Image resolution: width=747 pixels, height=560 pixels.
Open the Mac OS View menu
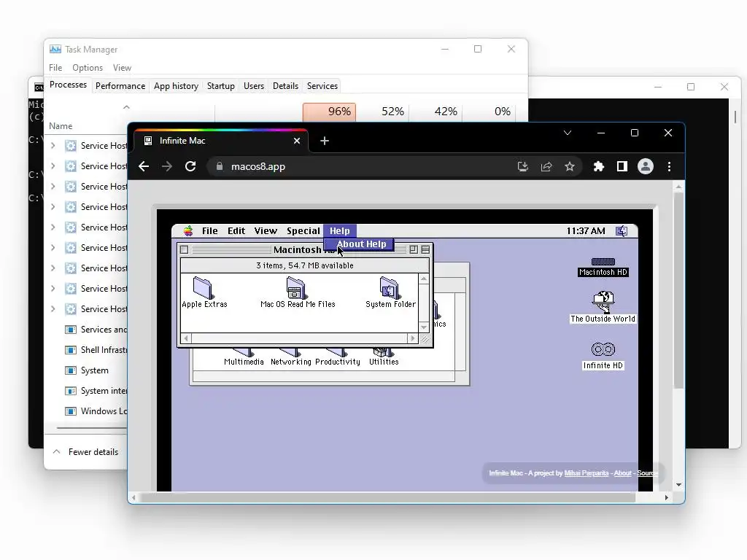point(266,231)
